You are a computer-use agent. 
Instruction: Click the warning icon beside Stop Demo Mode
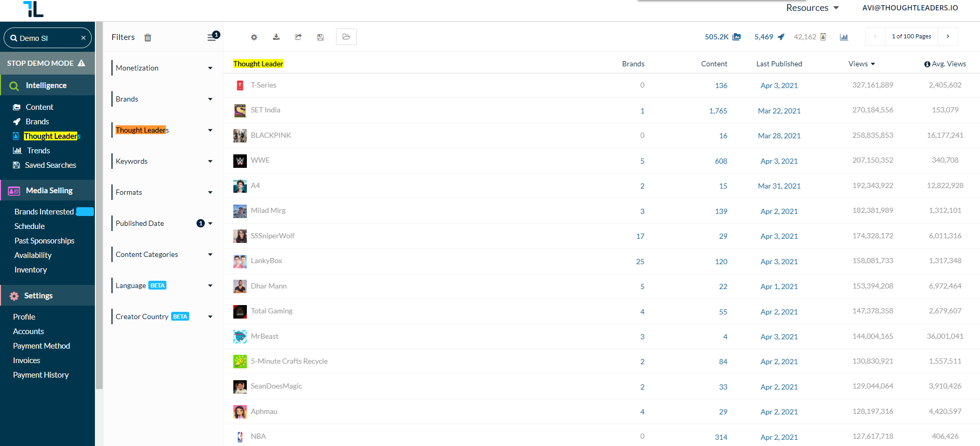pos(81,63)
